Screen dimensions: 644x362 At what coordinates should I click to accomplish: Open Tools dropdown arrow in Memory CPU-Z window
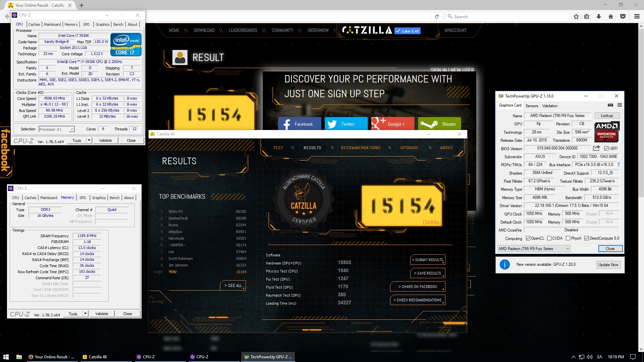(x=85, y=314)
